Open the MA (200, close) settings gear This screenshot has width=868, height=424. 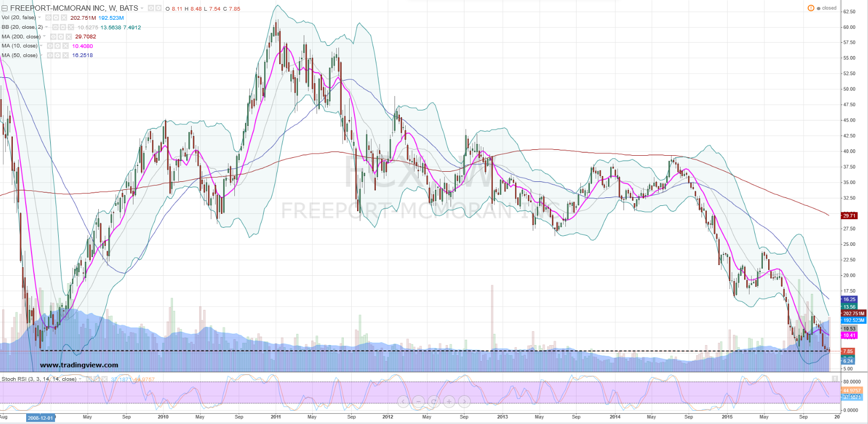(61, 37)
